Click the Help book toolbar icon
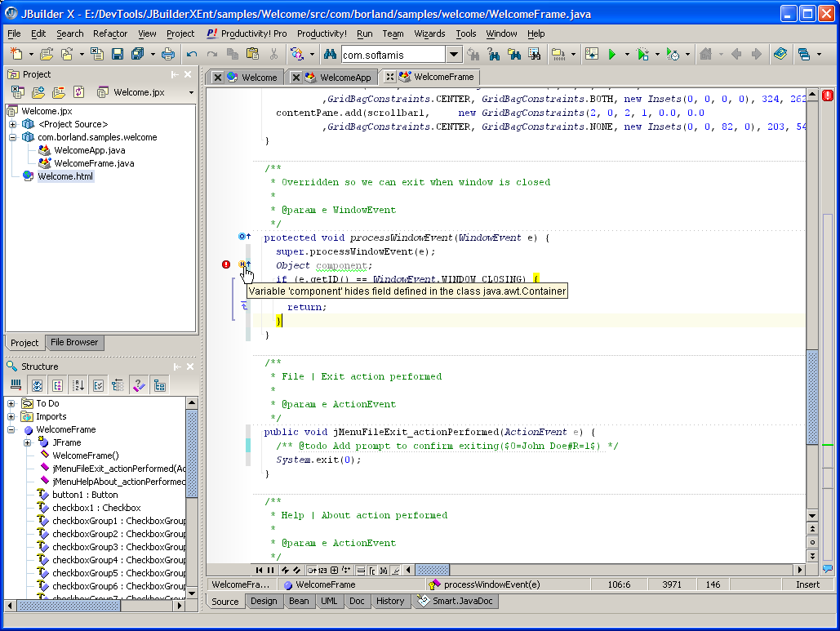The width and height of the screenshot is (840, 631). click(780, 54)
